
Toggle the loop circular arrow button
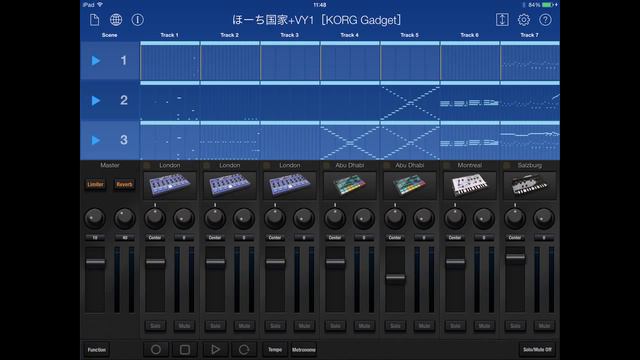pos(244,350)
